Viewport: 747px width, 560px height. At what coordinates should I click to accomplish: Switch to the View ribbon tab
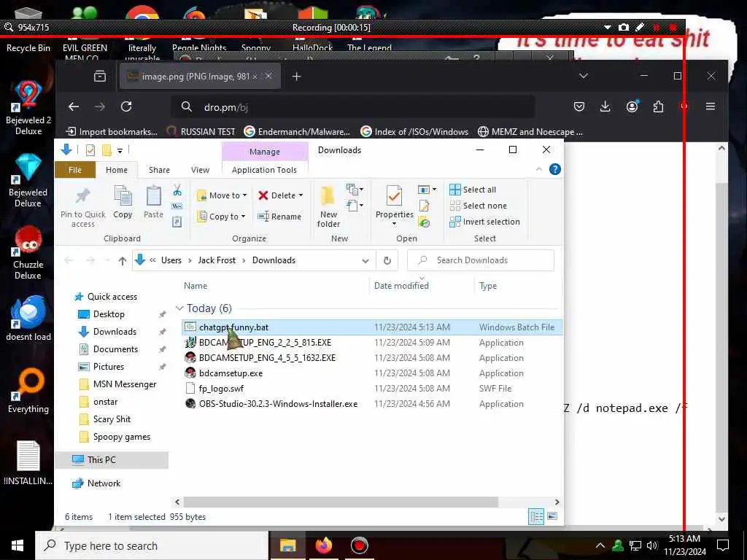tap(200, 170)
